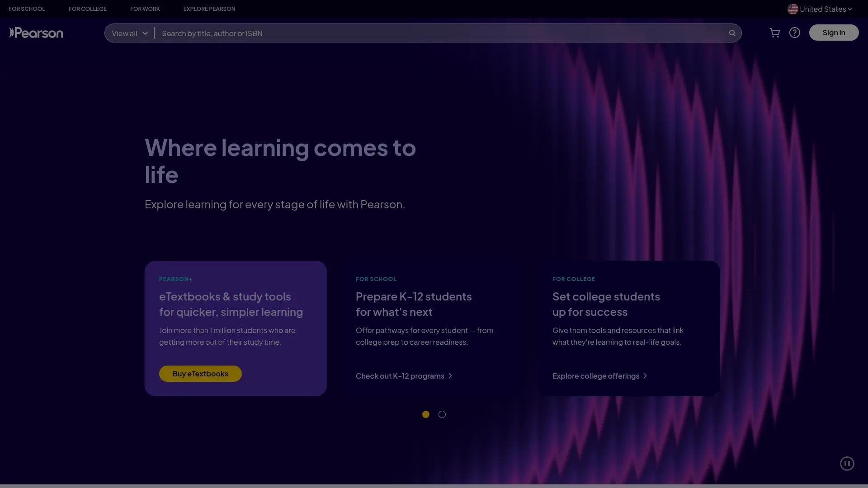Click the Sign in button
Viewport: 868px width, 488px height.
834,32
